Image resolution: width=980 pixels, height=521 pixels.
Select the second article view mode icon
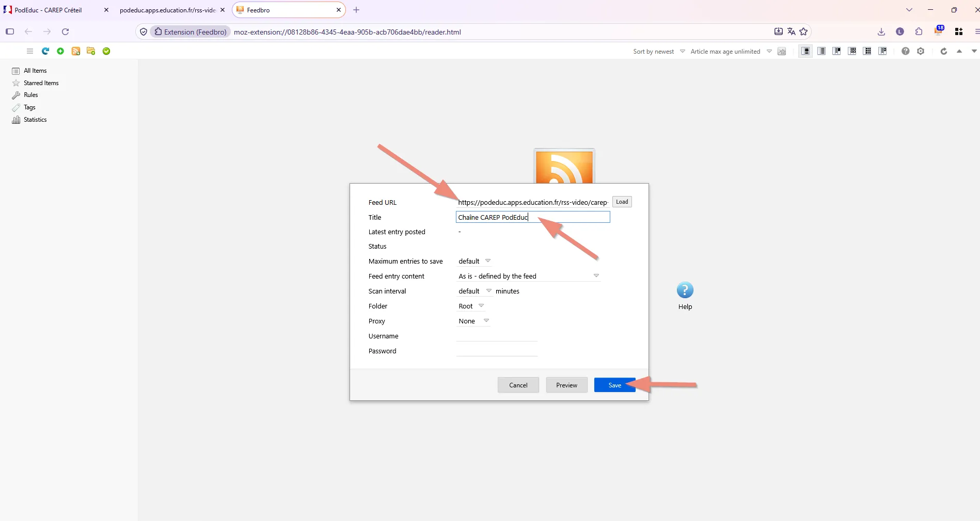(x=821, y=51)
